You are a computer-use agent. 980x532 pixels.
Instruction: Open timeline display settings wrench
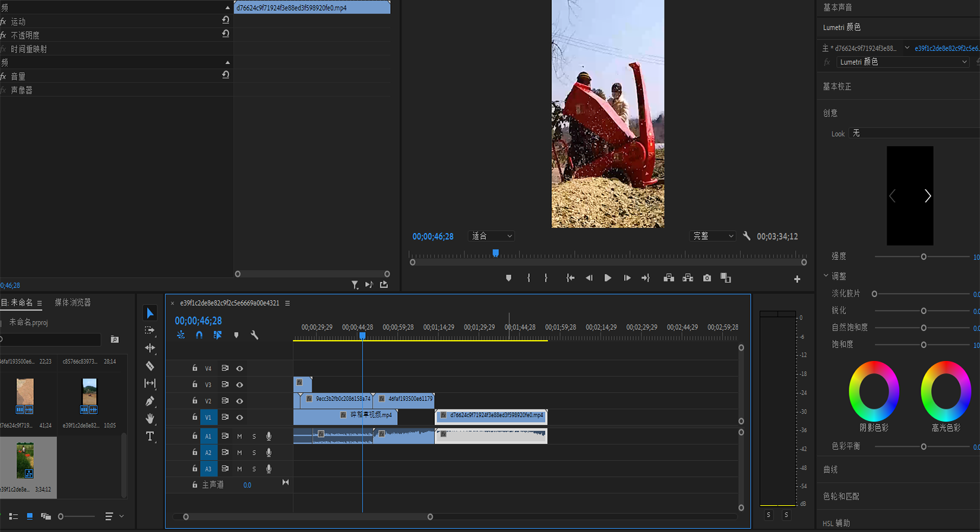(254, 335)
